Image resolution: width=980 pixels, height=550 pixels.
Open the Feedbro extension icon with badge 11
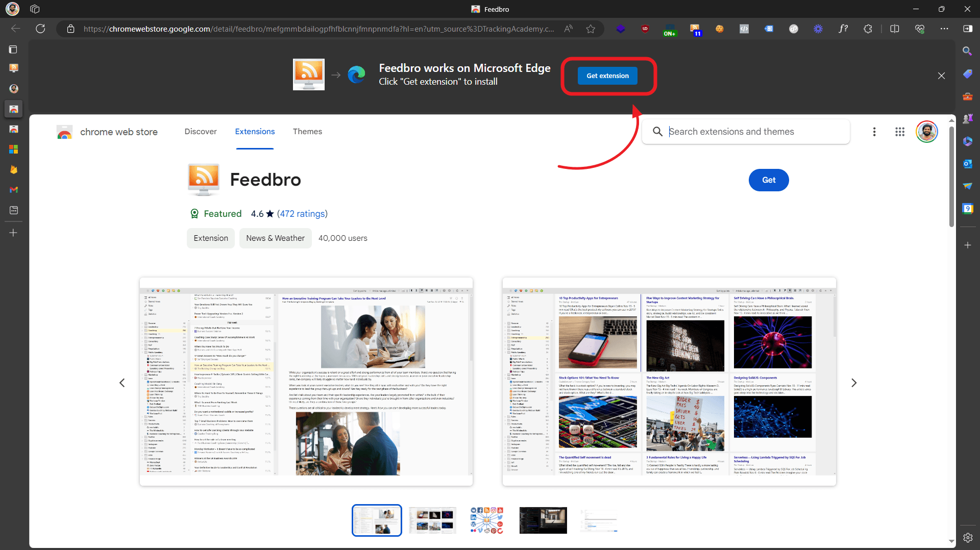click(695, 29)
